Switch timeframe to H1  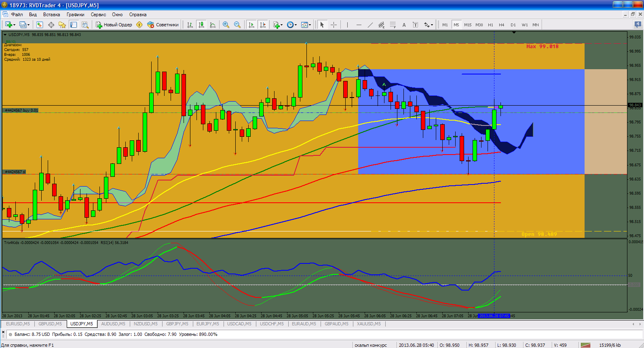coord(490,25)
